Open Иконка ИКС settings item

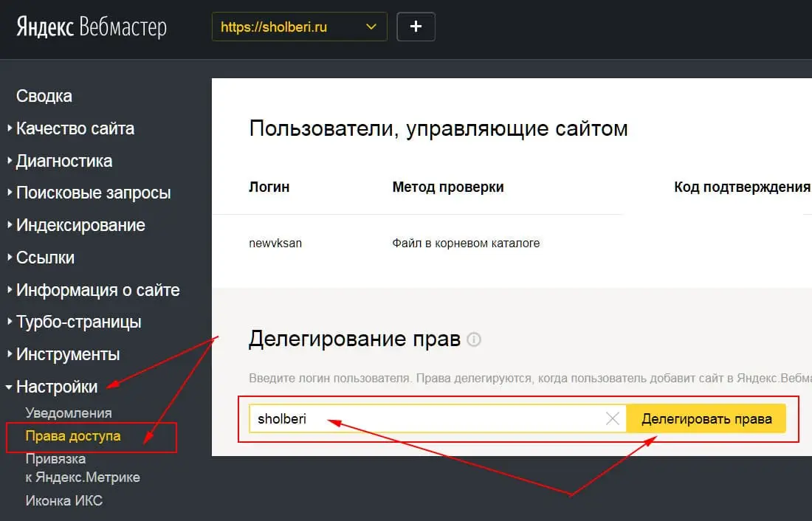tap(63, 501)
